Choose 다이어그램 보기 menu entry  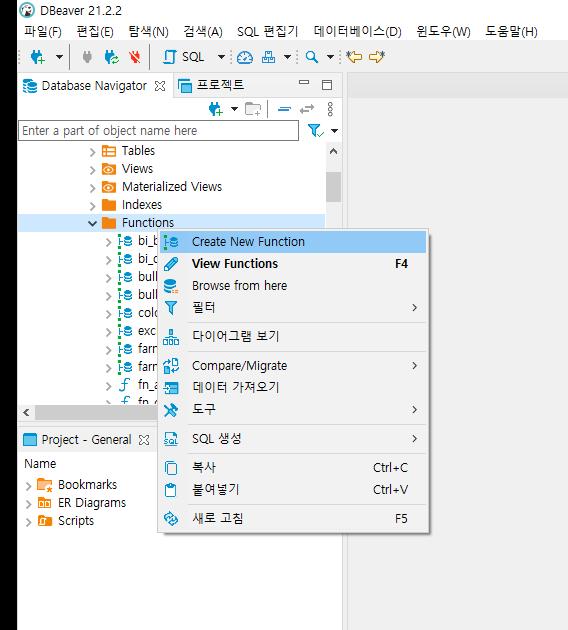pos(293,336)
